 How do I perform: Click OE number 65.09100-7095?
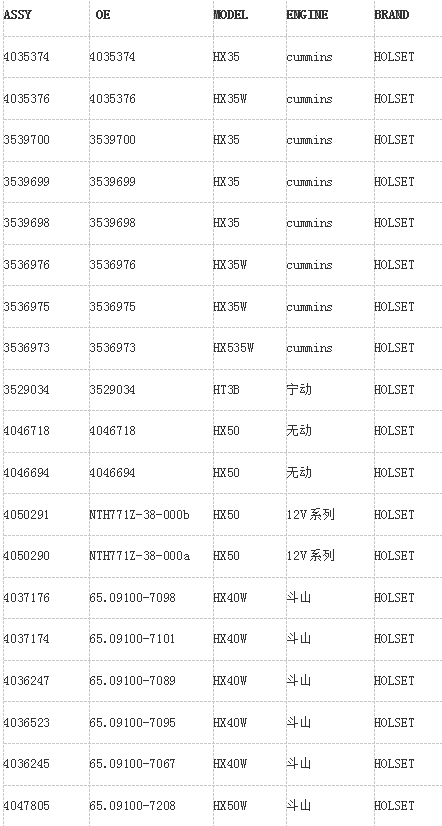coord(132,722)
